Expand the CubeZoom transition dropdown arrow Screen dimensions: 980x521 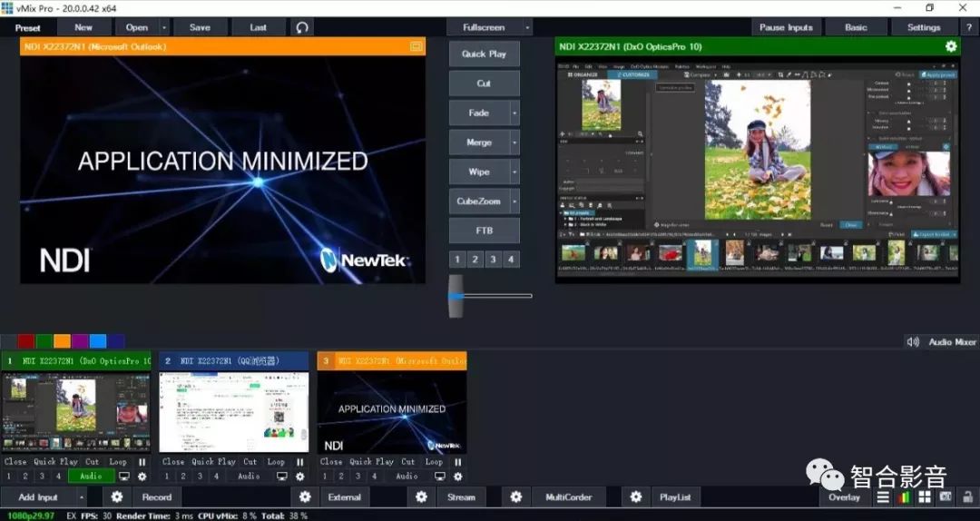tap(515, 202)
